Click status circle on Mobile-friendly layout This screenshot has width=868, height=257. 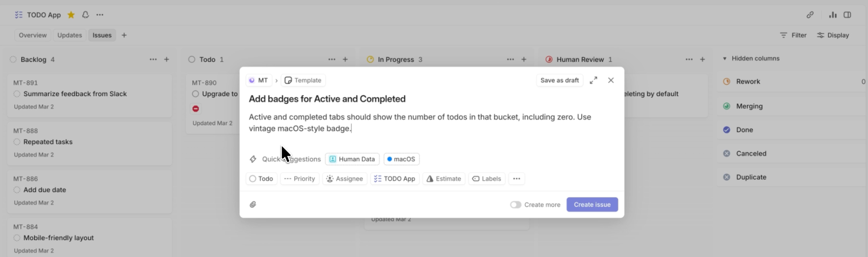coord(17,238)
